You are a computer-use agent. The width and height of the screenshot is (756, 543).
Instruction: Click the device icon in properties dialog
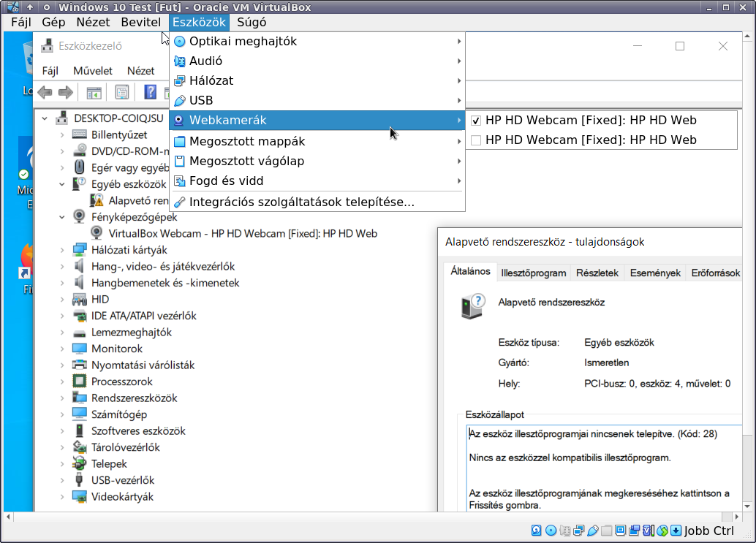point(472,306)
